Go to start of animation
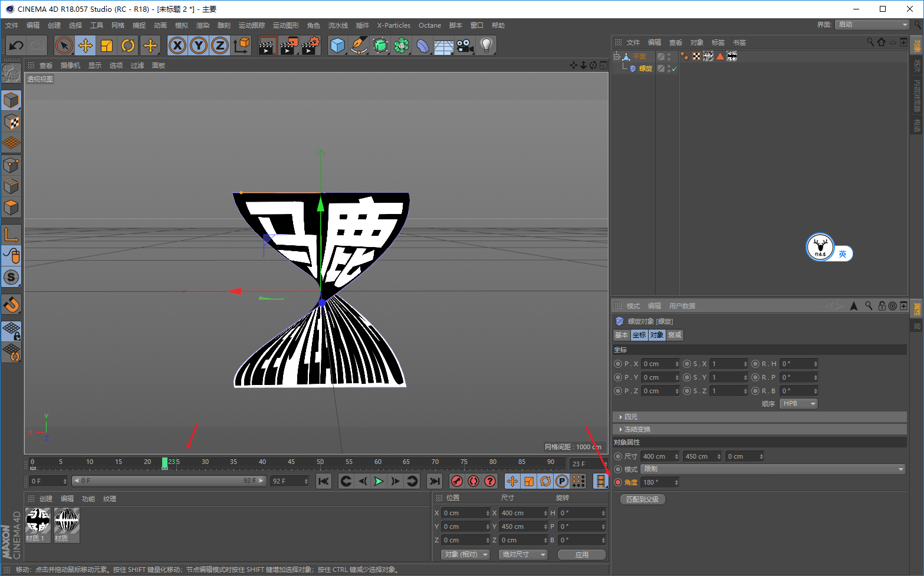 pos(324,482)
